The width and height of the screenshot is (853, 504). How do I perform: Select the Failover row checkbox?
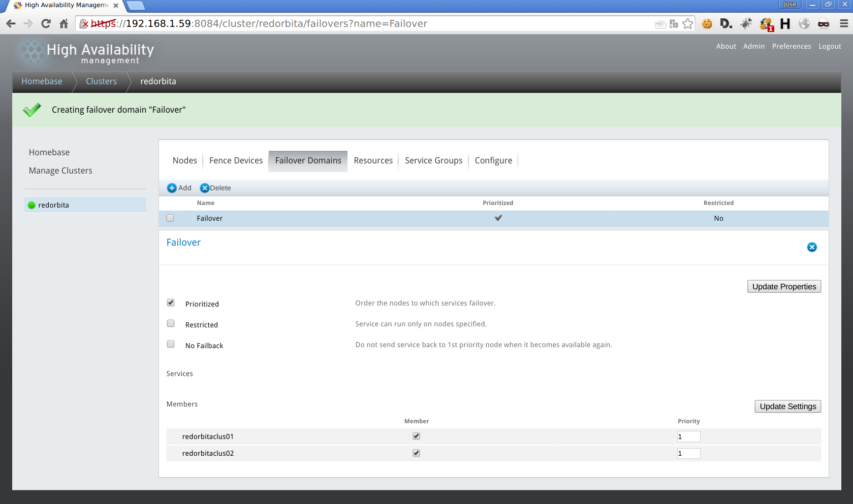pyautogui.click(x=170, y=218)
